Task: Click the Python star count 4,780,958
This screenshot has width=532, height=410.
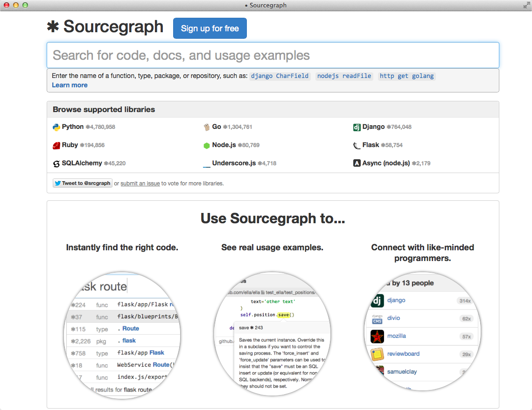Action: tap(100, 127)
